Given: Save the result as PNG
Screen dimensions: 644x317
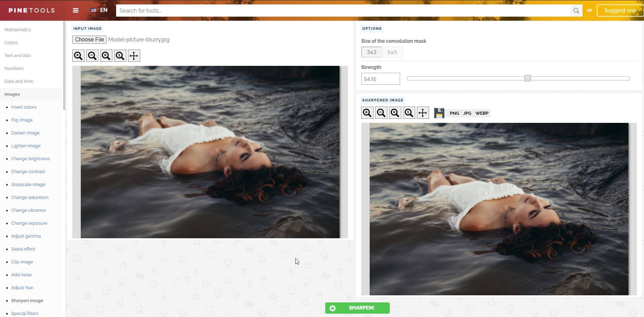Looking at the screenshot, I should pos(454,113).
